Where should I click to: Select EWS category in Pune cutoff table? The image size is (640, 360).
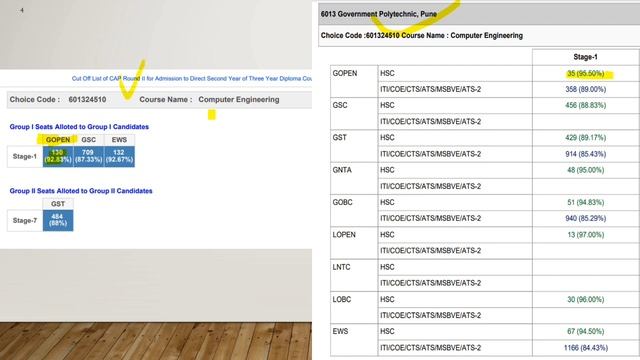click(x=340, y=331)
